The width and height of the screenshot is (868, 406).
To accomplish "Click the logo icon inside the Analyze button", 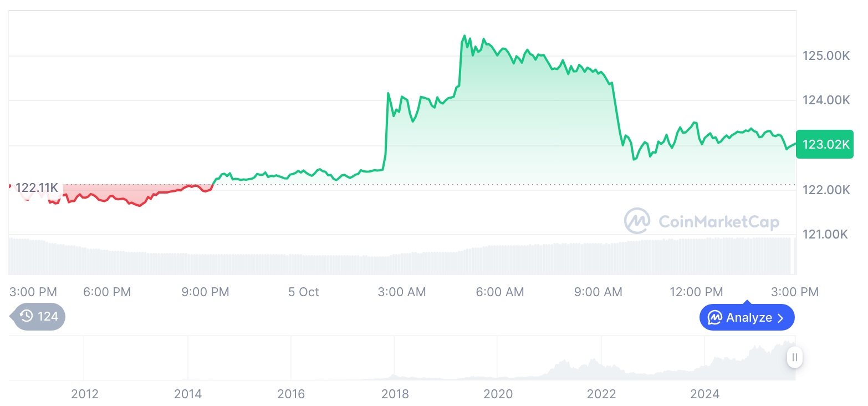I will 715,318.
